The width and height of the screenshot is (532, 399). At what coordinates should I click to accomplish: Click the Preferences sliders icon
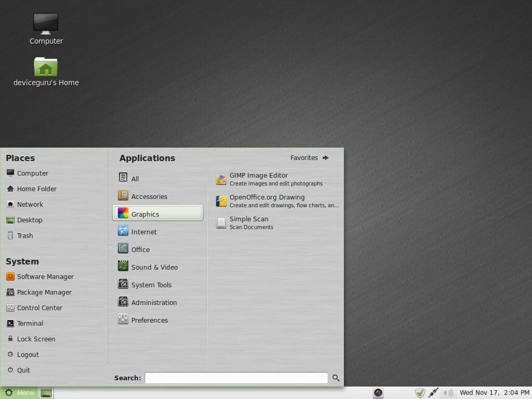click(x=123, y=319)
